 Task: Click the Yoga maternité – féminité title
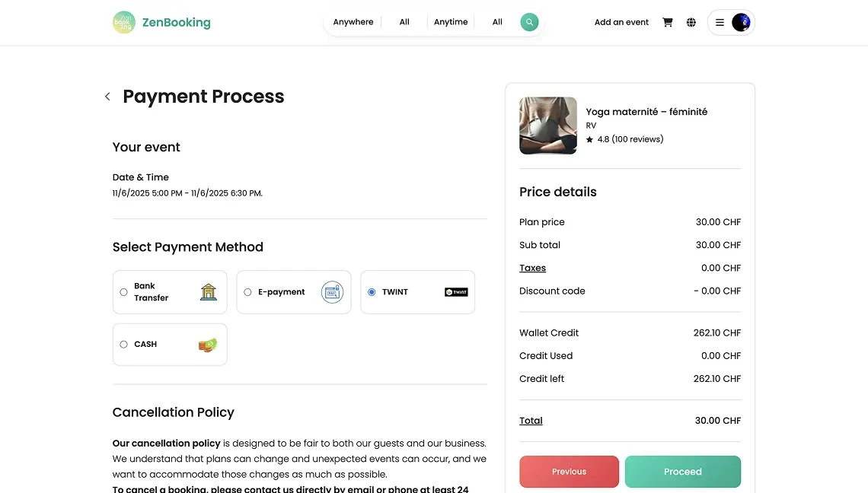click(646, 112)
